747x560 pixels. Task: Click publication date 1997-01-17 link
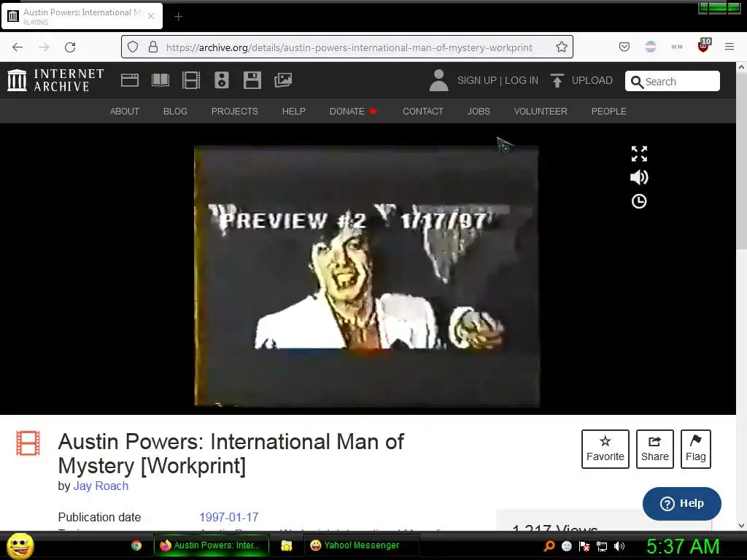click(x=228, y=517)
